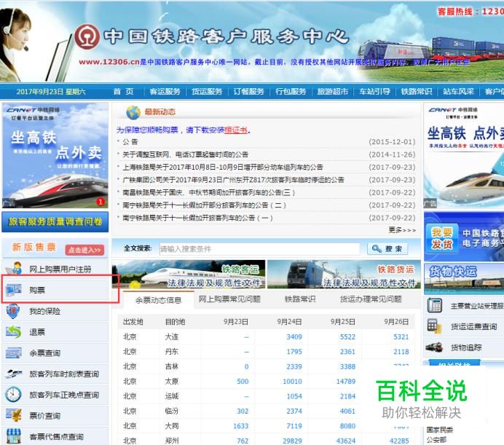This screenshot has height=445, width=504.
Task: Open 南宁铁路局 加开旅客列车 announcement (一)
Action: 197,218
